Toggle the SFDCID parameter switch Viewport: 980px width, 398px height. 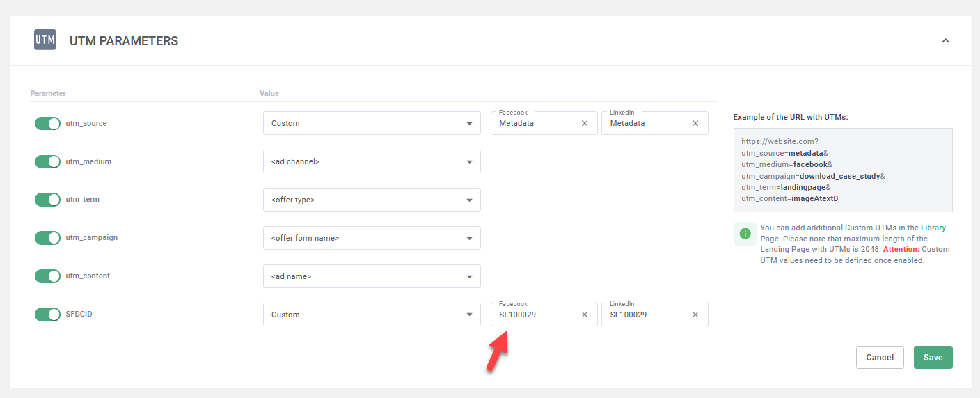47,315
